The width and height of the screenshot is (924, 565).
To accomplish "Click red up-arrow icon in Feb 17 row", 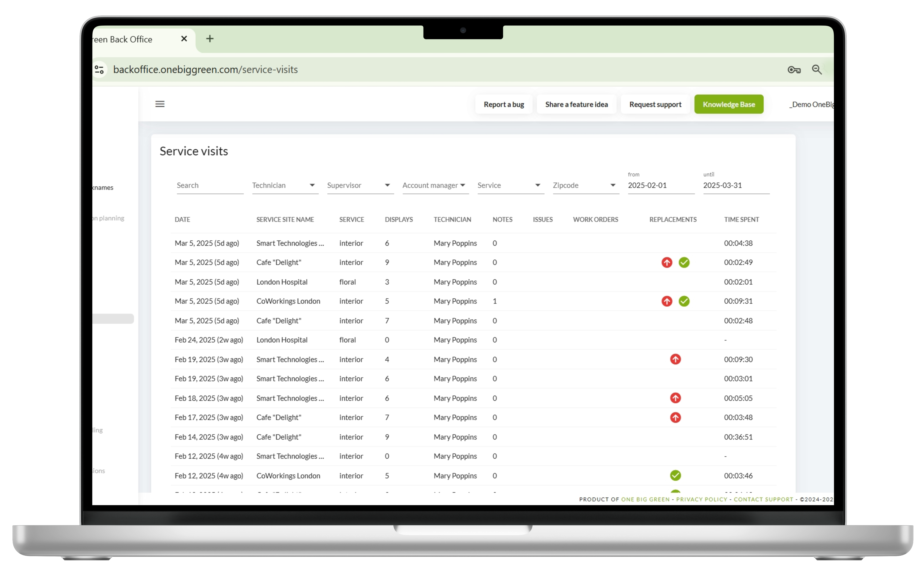I will [675, 417].
